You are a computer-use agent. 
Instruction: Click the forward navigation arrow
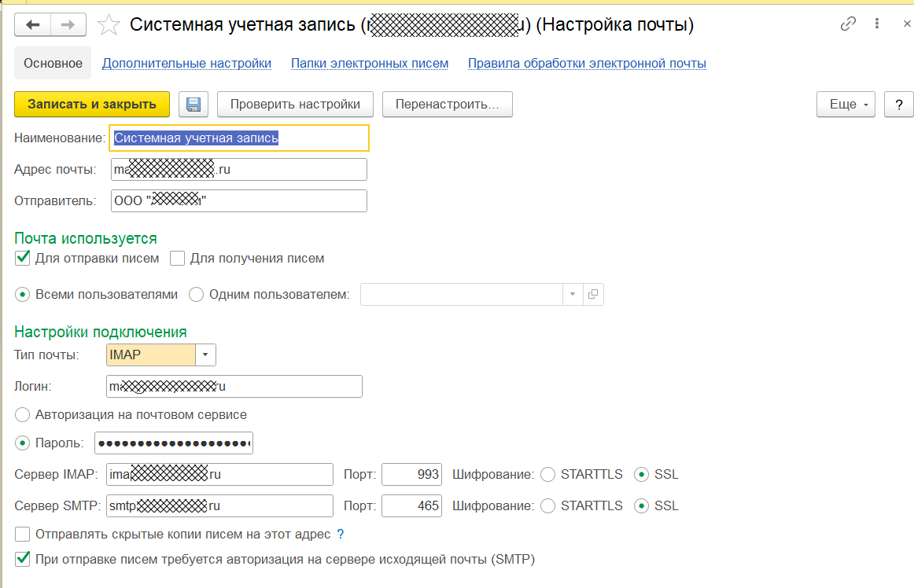tap(68, 25)
